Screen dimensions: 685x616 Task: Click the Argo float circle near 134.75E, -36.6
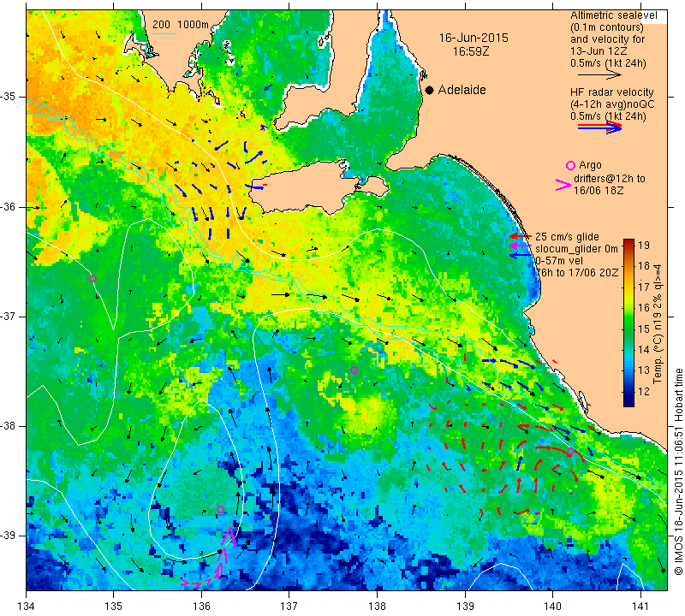(92, 279)
